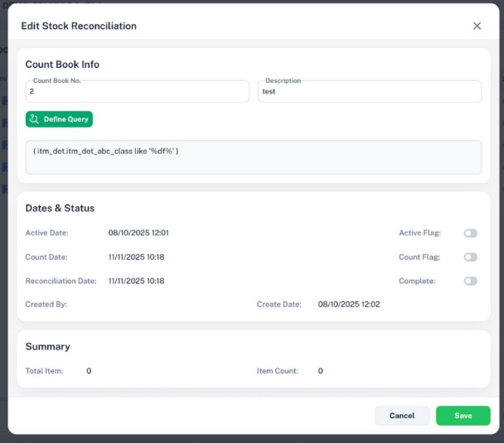The height and width of the screenshot is (443, 504).
Task: Enable the Active Flag switch
Action: coord(470,234)
